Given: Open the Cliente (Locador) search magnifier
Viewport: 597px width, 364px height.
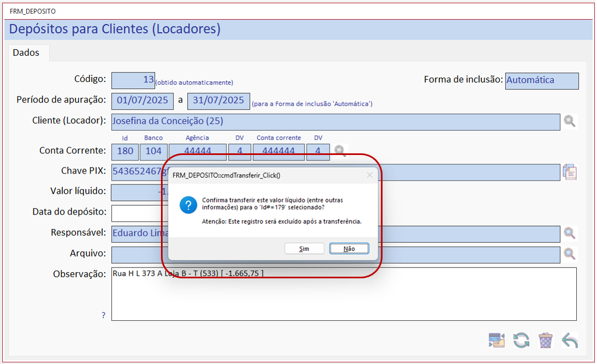Looking at the screenshot, I should (570, 122).
